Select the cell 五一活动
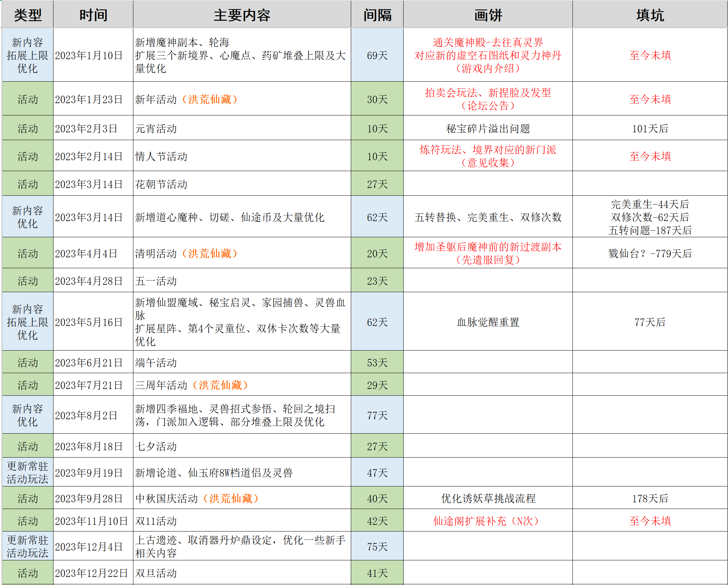Viewport: 728px width, 585px height. [242, 281]
